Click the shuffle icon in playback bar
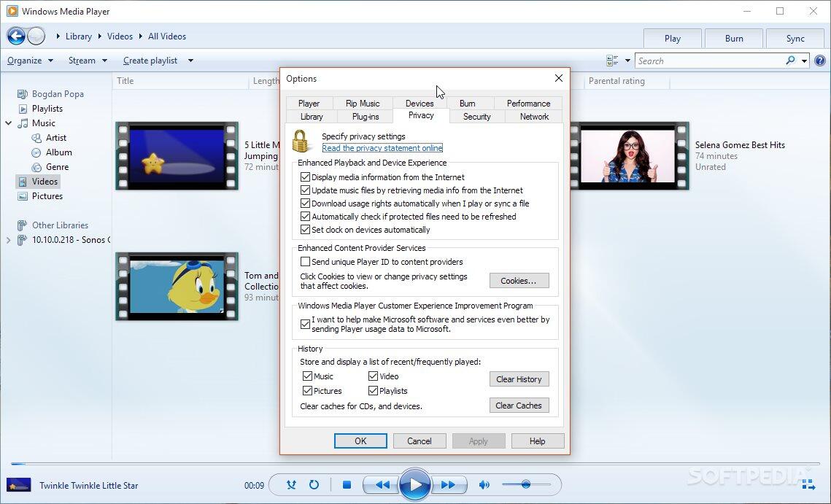This screenshot has width=831, height=504. coord(291,485)
